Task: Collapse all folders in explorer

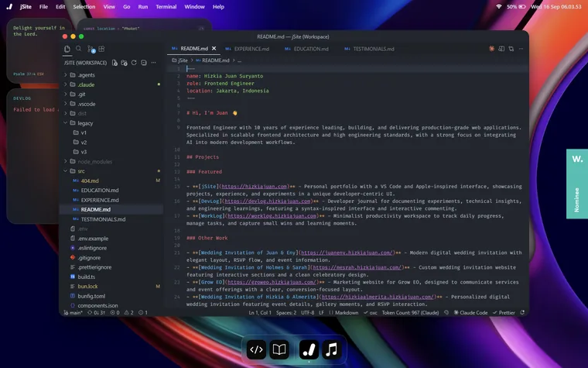Action: [144, 63]
